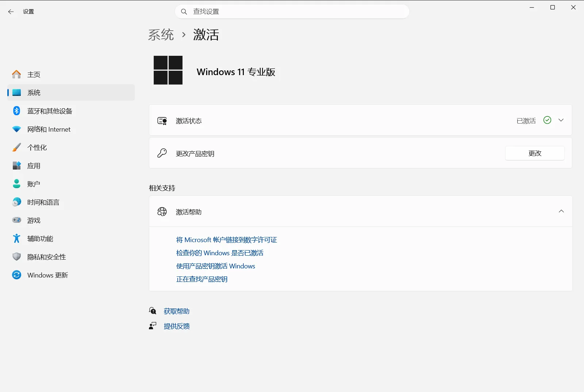Open link 检查你的 Windows 是否已激活

point(220,253)
